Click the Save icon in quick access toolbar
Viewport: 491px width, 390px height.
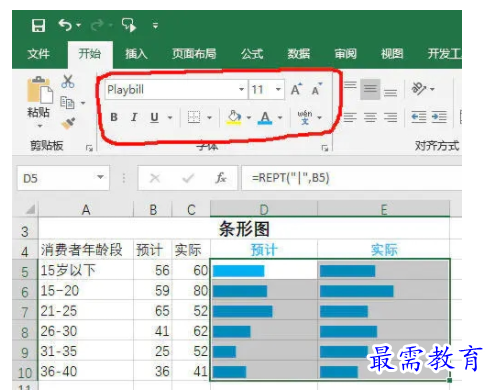click(38, 25)
